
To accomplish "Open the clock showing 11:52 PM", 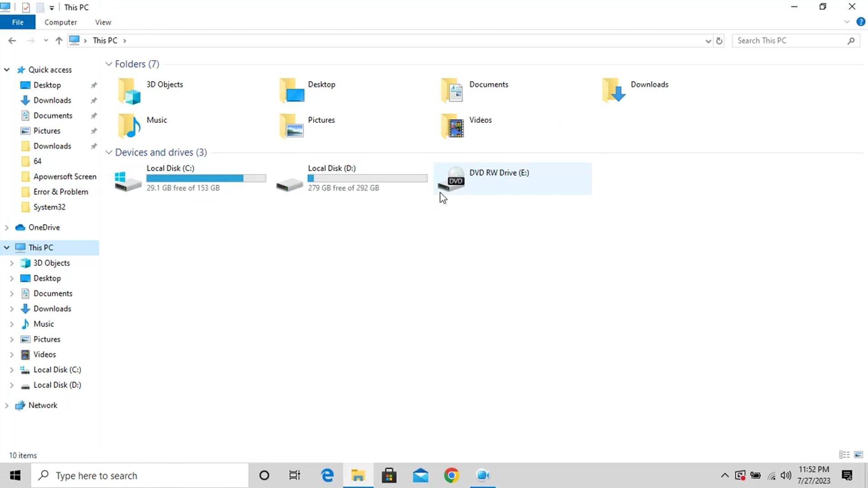I will (814, 475).
